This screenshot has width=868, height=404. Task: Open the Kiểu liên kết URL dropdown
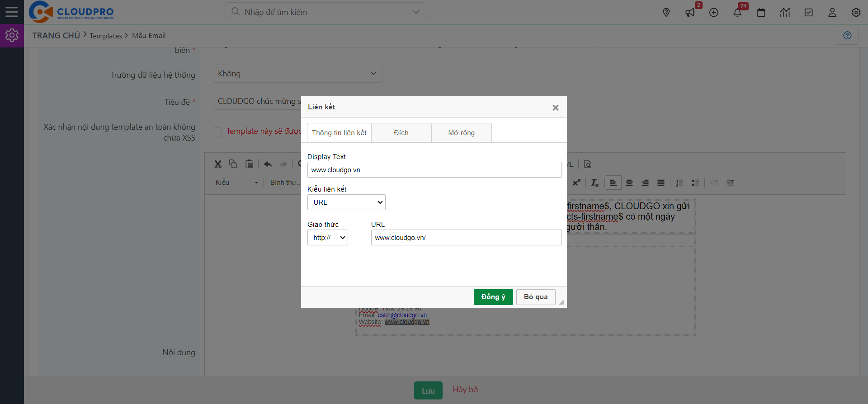[346, 202]
